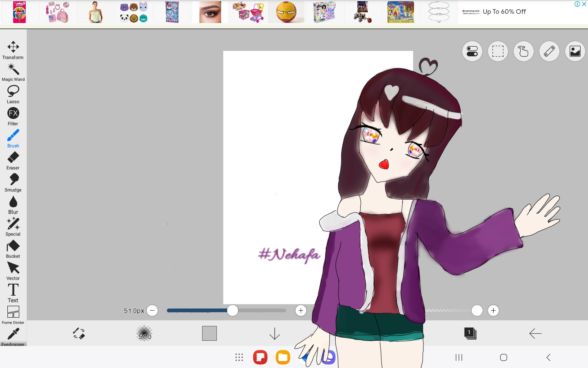Tap the Undo arrow
Screen dimensions: 588x368
click(x=535, y=333)
